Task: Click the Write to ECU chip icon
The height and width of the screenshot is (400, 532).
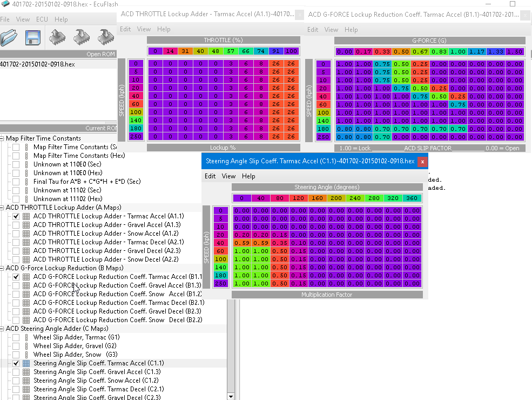Action: coord(82,37)
